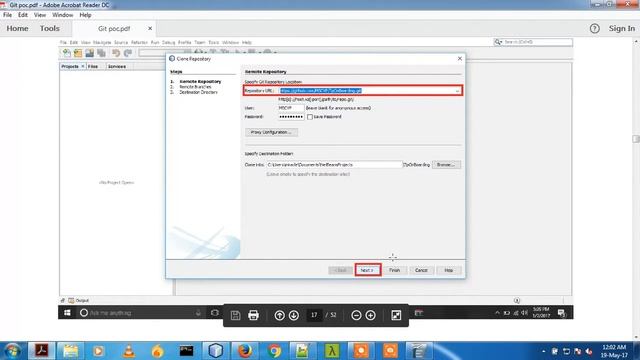Zoom out with the minus icon

pyautogui.click(x=356, y=315)
